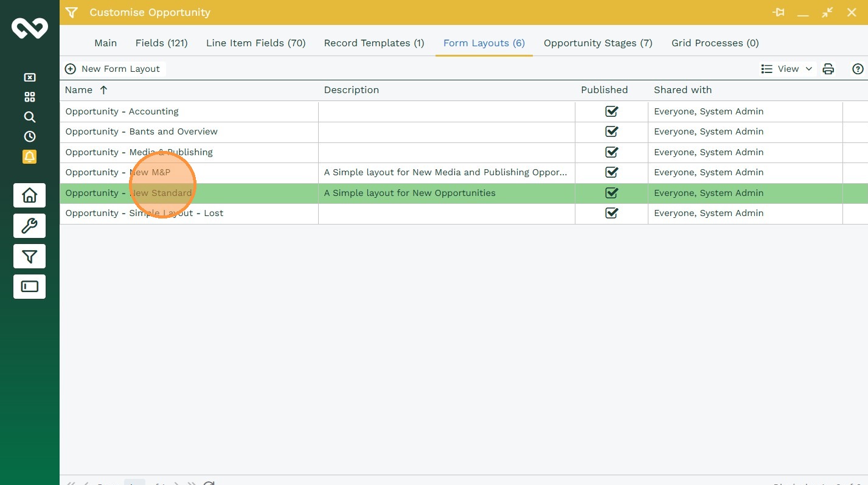The image size is (868, 485).
Task: Switch to the Fields (121) tab
Action: point(161,43)
